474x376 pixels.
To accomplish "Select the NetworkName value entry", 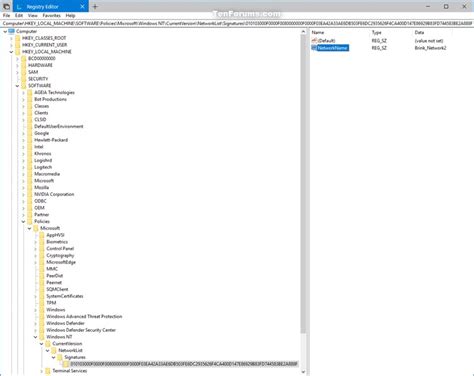I will pyautogui.click(x=332, y=48).
